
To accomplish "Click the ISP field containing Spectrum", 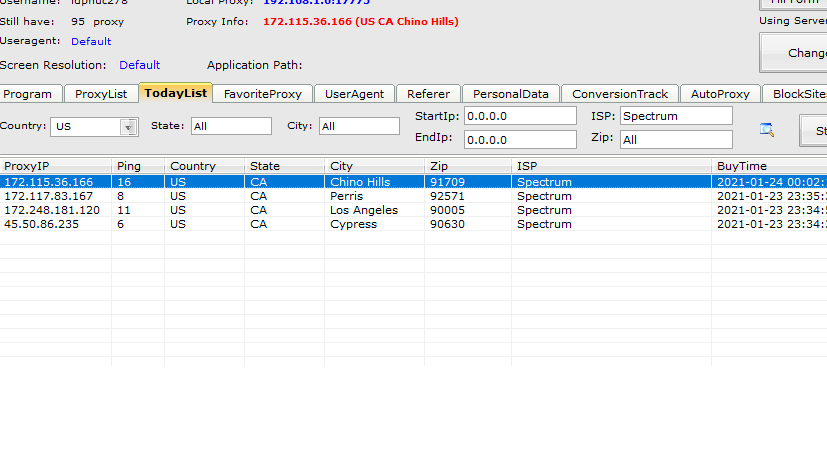I will 676,116.
